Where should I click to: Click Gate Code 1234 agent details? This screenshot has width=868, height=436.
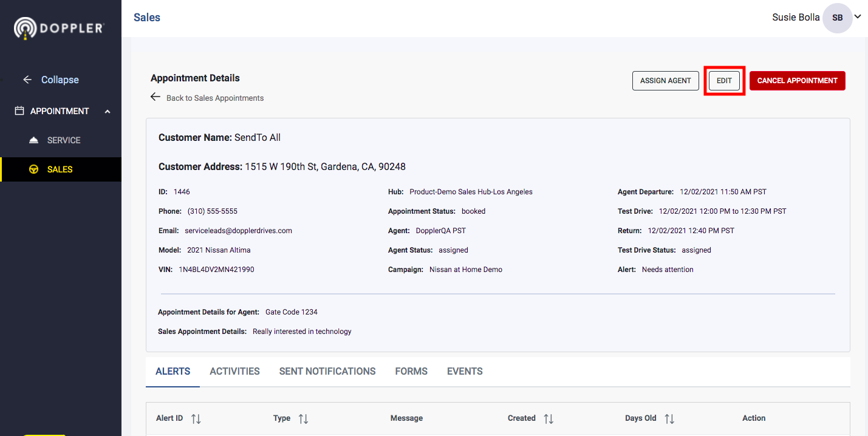pyautogui.click(x=292, y=312)
